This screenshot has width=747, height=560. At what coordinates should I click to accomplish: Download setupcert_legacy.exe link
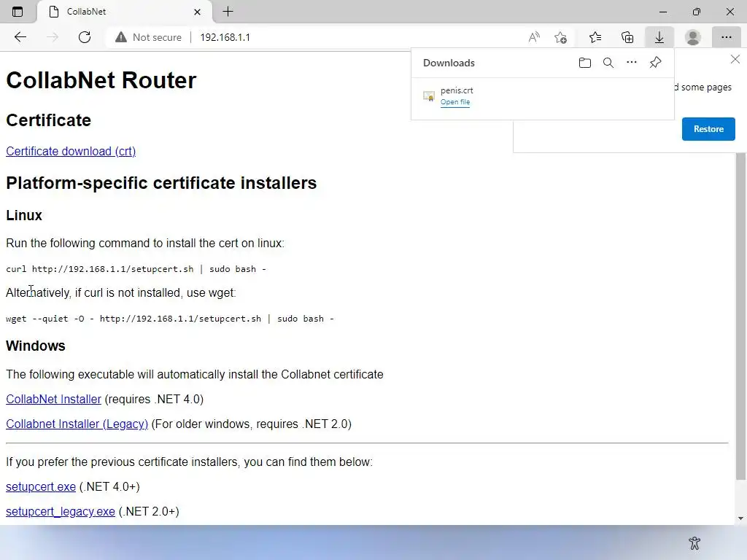point(61,511)
